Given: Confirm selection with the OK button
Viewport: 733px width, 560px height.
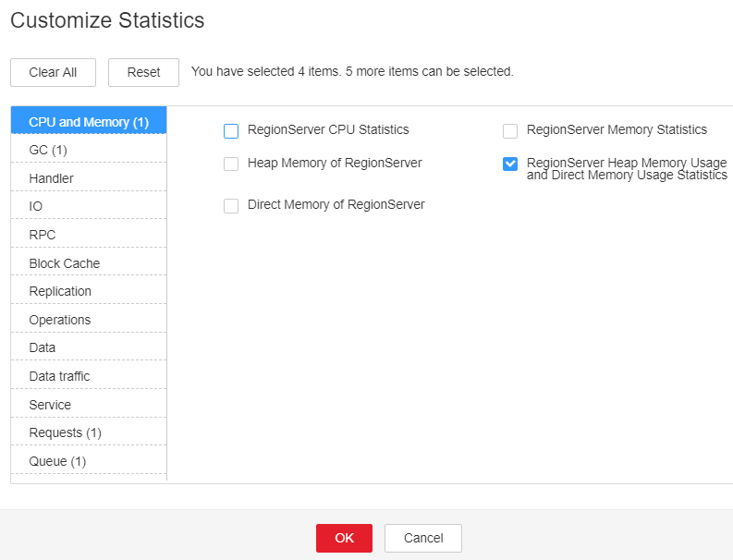Looking at the screenshot, I should [344, 538].
